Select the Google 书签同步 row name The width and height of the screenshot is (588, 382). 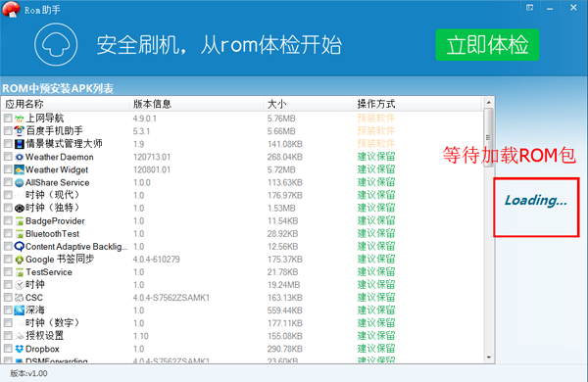(x=60, y=259)
